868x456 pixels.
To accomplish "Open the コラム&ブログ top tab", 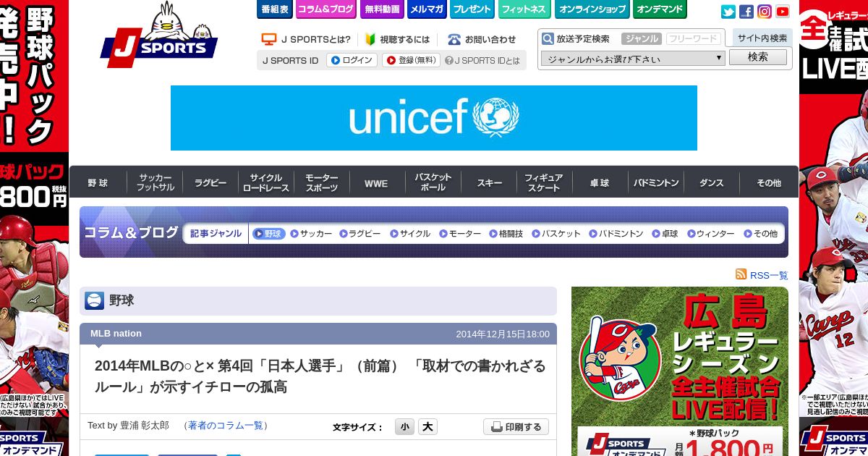I will (x=325, y=9).
